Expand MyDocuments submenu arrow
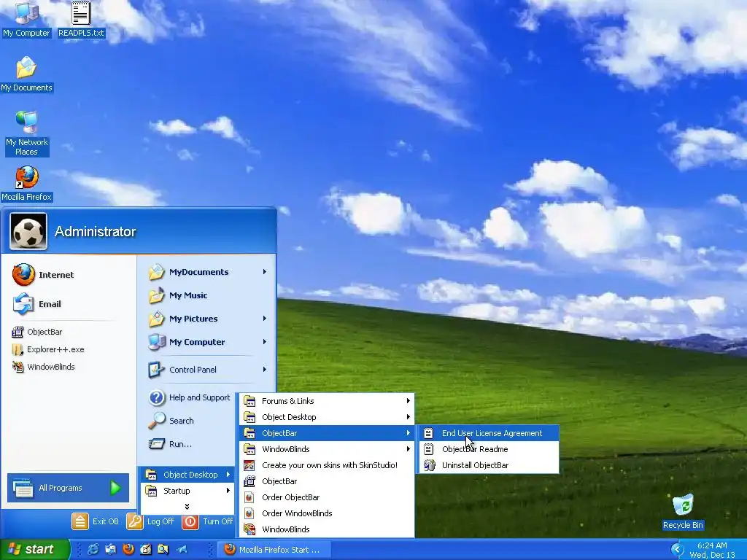Viewport: 747px width, 560px height. 264,272
